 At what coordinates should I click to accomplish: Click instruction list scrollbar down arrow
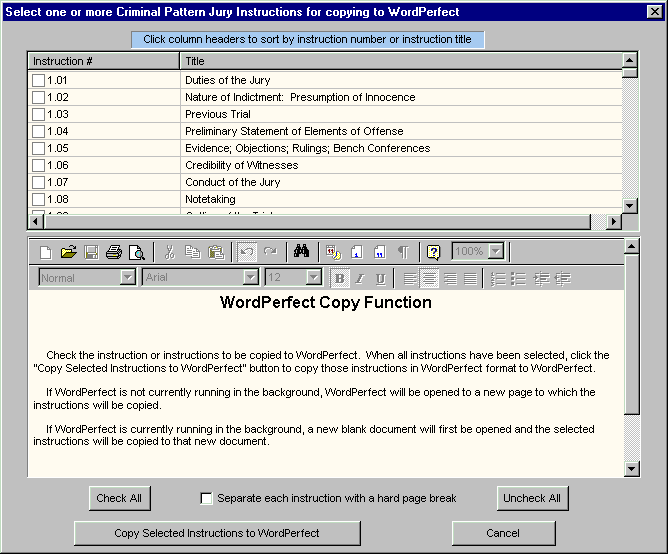point(630,206)
